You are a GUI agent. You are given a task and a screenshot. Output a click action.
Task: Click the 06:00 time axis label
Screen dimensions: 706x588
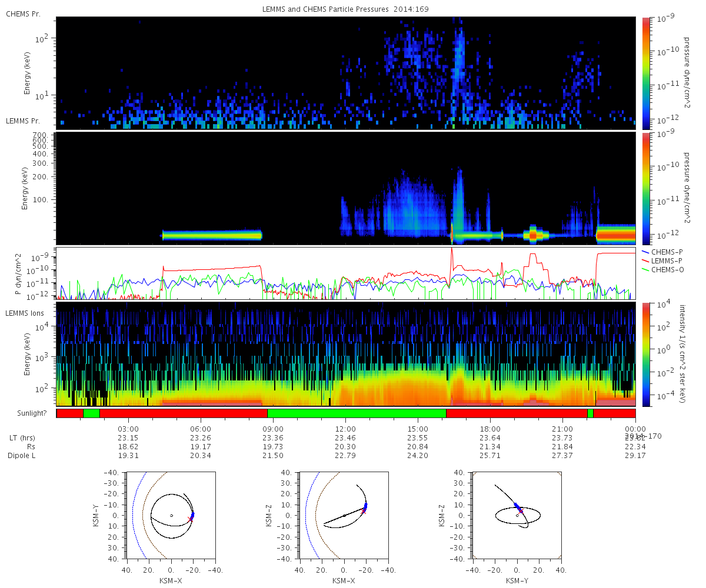(201, 429)
